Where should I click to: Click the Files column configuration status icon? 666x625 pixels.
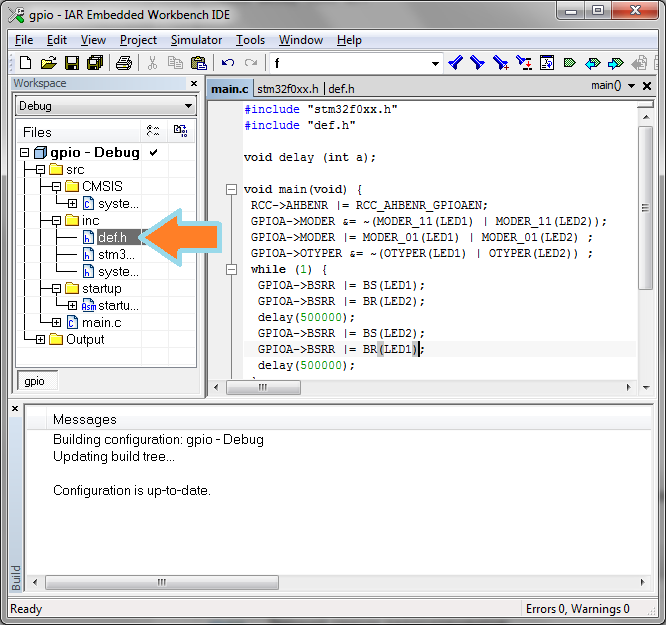pyautogui.click(x=153, y=131)
